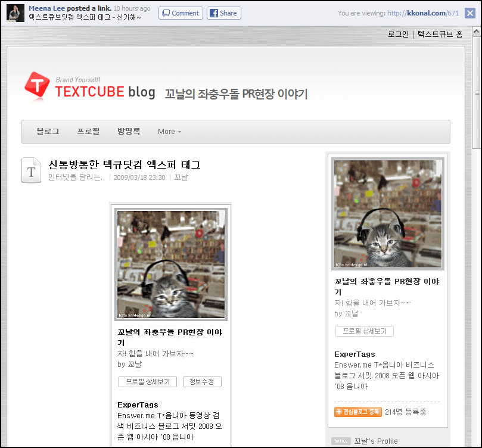Screen dimensions: 482x448
Task: Click the TEXTCUBE blog logo text
Action: click(x=105, y=92)
